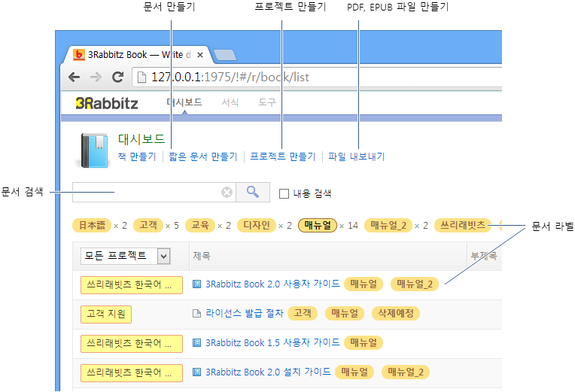Clear the document search field
575x392 pixels.
227,192
